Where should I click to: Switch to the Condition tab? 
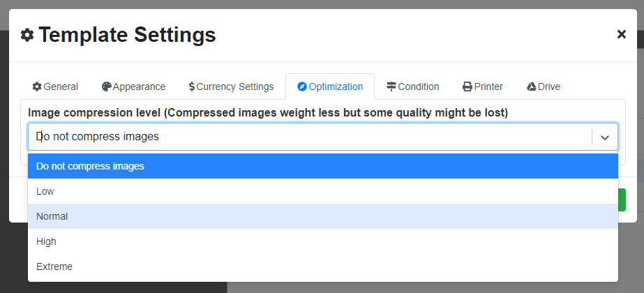pyautogui.click(x=413, y=87)
